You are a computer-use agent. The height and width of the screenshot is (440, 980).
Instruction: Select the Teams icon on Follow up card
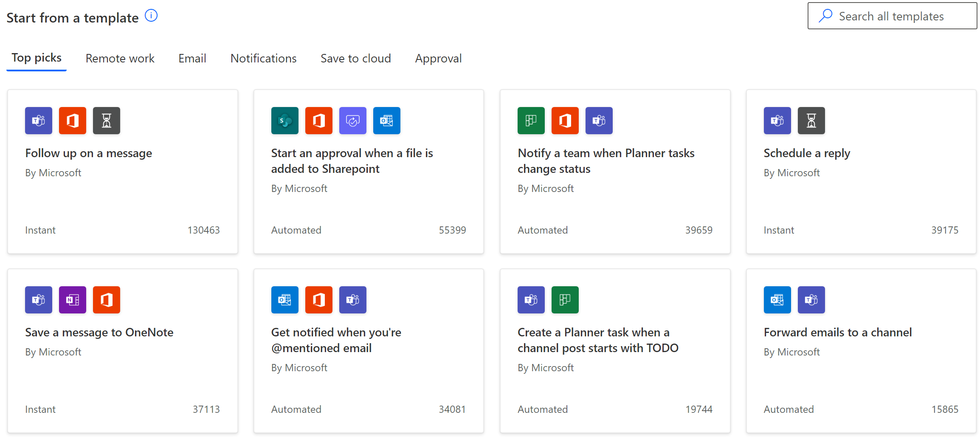point(38,121)
